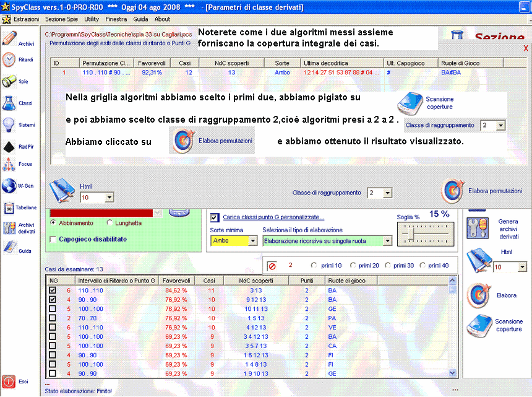The width and height of the screenshot is (532, 397).
Task: Click the Esci exit icon
Action: pos(9,382)
